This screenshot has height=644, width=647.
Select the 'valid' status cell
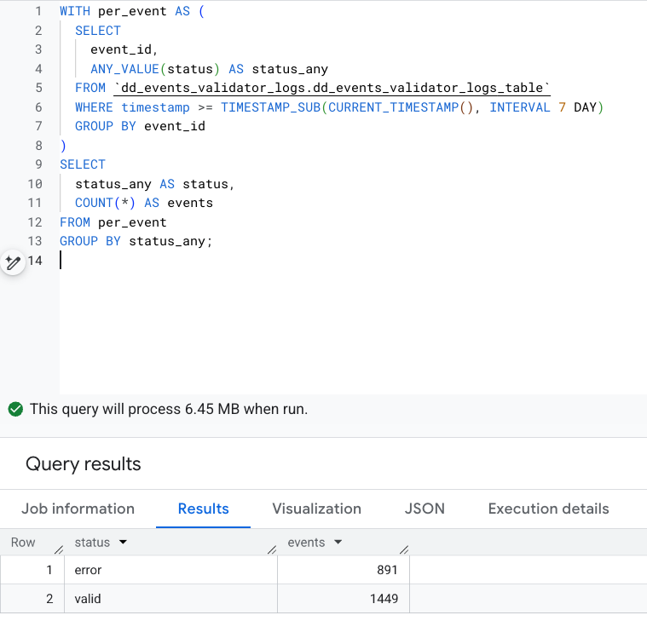click(170, 599)
